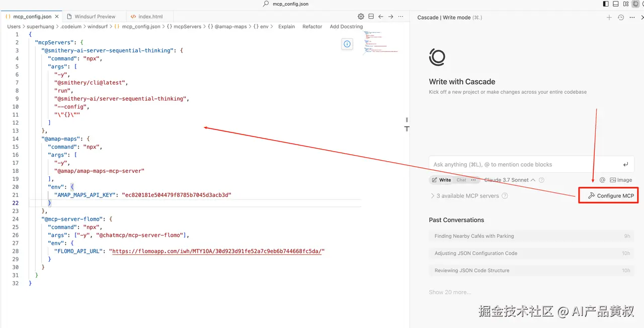Toggle the bottom panel layout icon
The image size is (644, 328).
(616, 4)
